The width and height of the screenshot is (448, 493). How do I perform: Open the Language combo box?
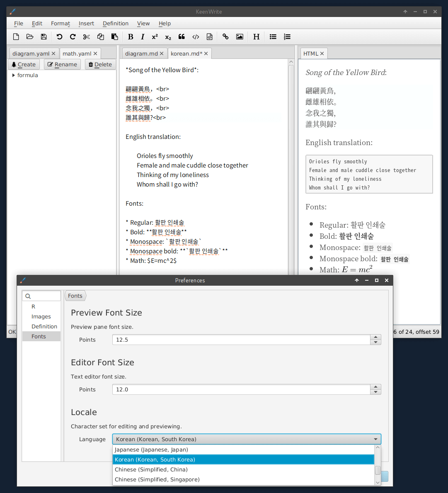pyautogui.click(x=246, y=439)
